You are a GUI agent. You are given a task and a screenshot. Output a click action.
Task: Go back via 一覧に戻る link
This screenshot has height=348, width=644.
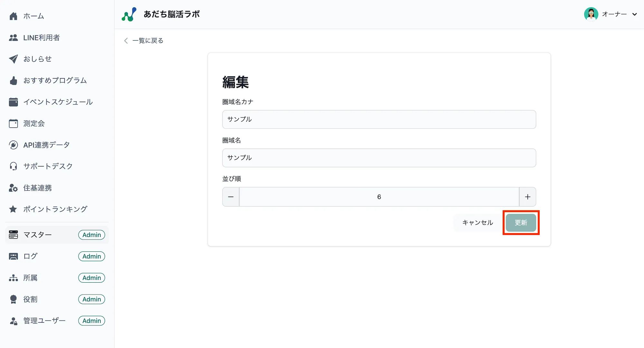(x=143, y=41)
